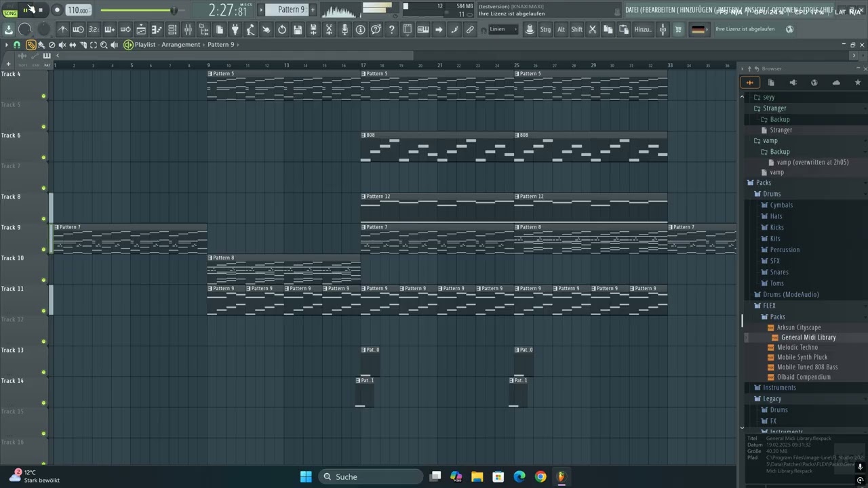Select the mute tool in playlist toolbar
This screenshot has height=488, width=868.
tap(62, 45)
